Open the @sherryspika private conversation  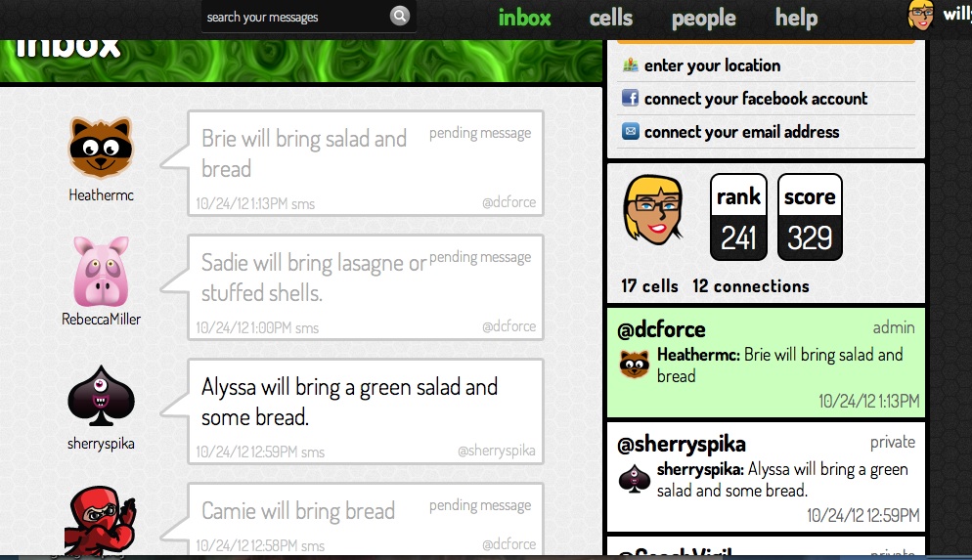tap(767, 476)
